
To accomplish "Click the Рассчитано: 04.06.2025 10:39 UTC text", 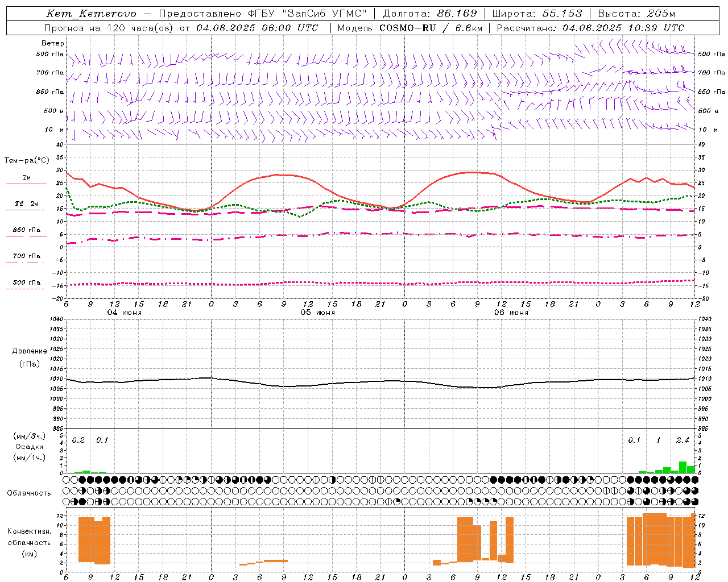I will pos(590,28).
